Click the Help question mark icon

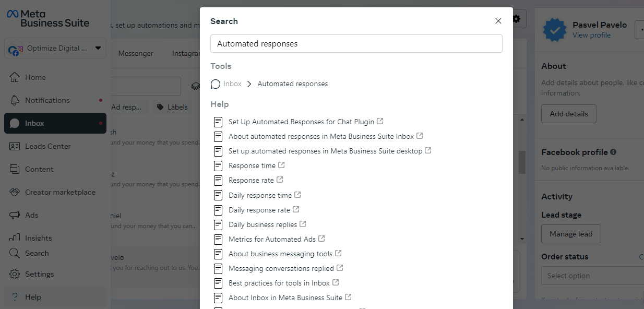point(15,297)
